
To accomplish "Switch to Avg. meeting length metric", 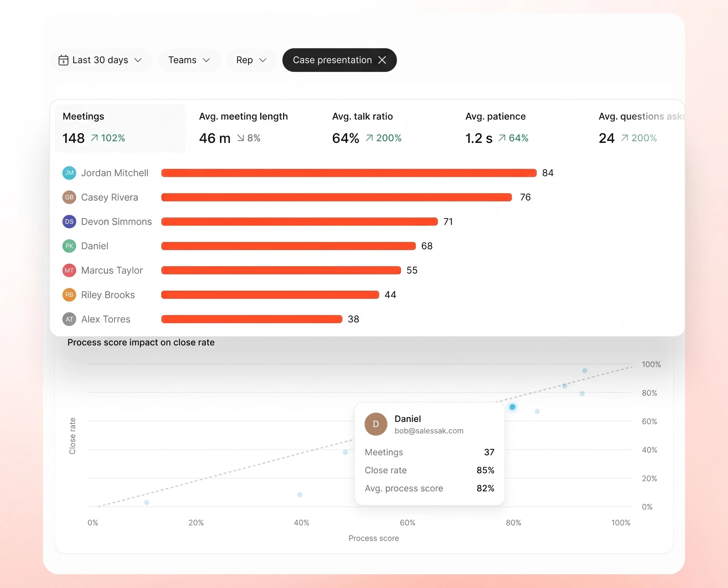I will point(243,128).
